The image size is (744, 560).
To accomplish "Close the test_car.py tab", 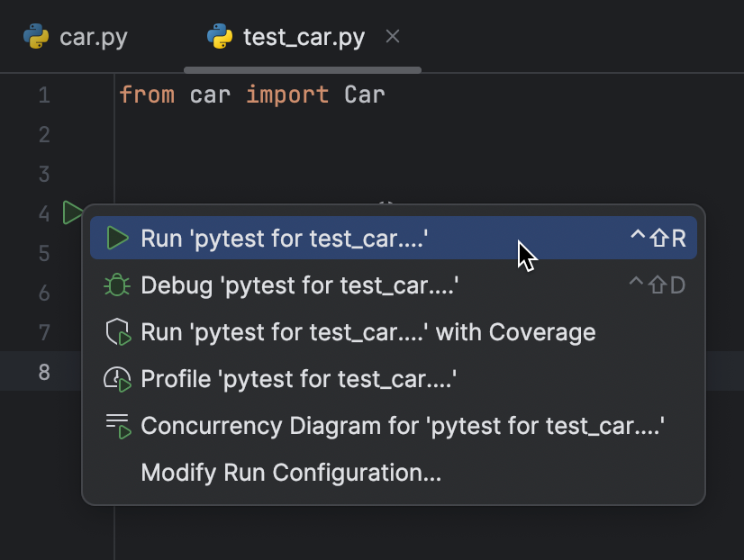I will click(392, 37).
